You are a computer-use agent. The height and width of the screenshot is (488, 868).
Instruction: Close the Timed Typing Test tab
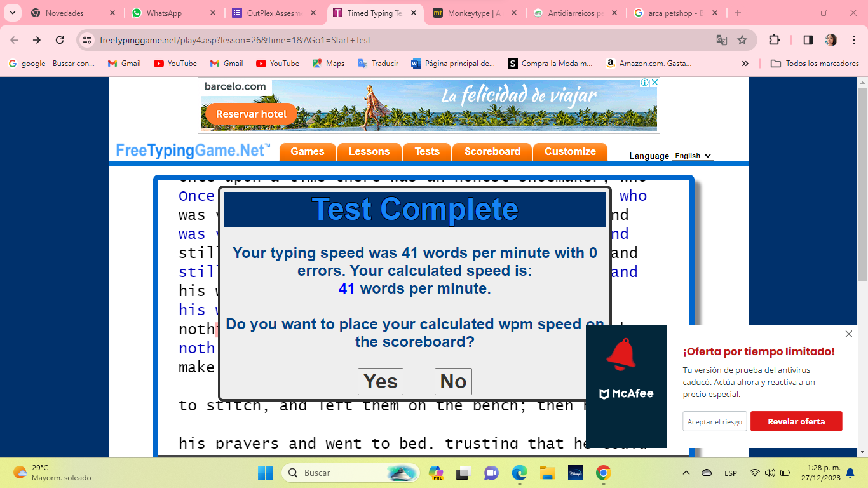click(x=414, y=13)
